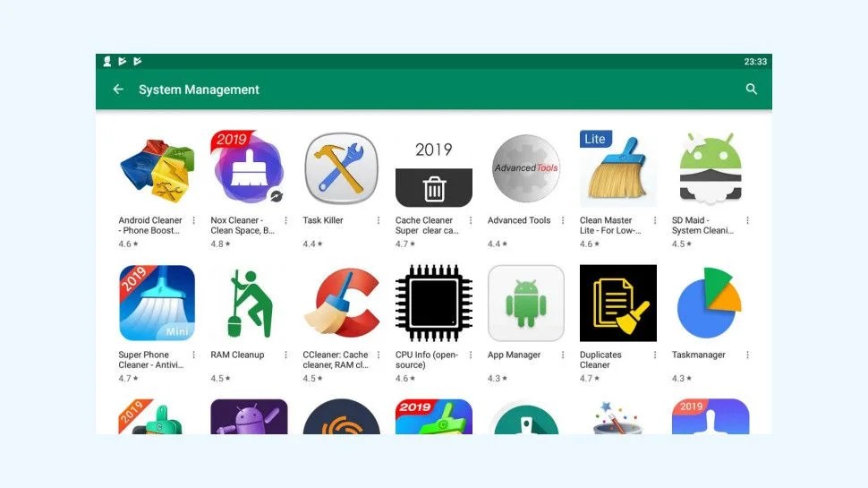Image resolution: width=868 pixels, height=488 pixels.
Task: Open the more options menu for Task Killer
Action: (x=379, y=220)
